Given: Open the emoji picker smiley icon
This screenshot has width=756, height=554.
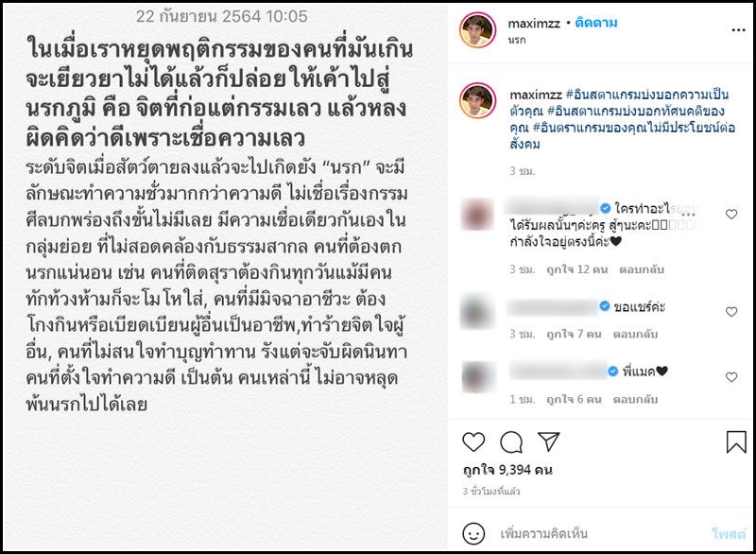Looking at the screenshot, I should 473,533.
